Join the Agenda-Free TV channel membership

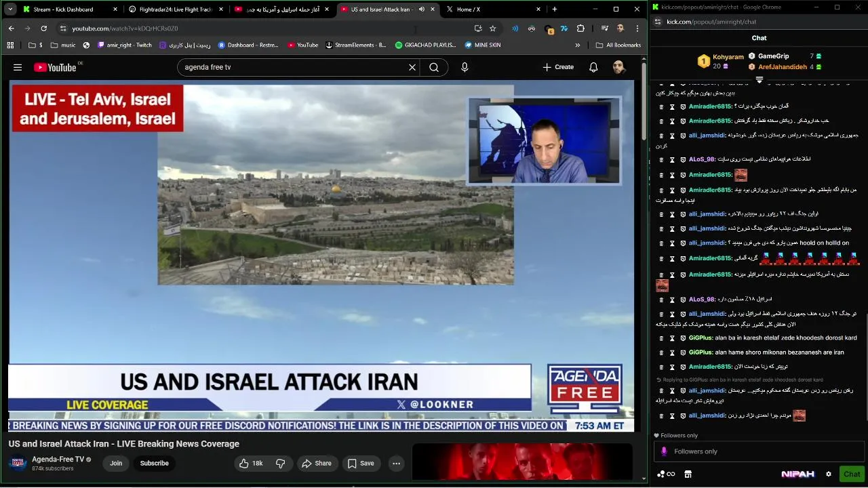116,464
